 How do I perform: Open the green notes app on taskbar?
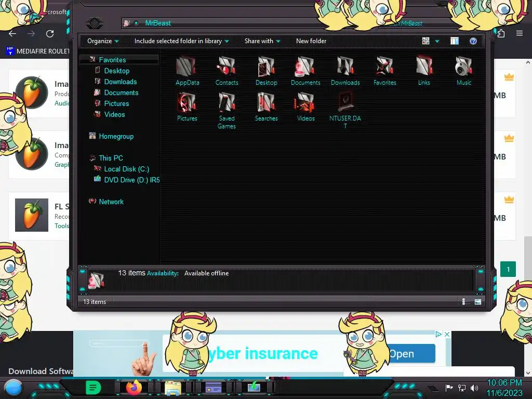click(94, 388)
